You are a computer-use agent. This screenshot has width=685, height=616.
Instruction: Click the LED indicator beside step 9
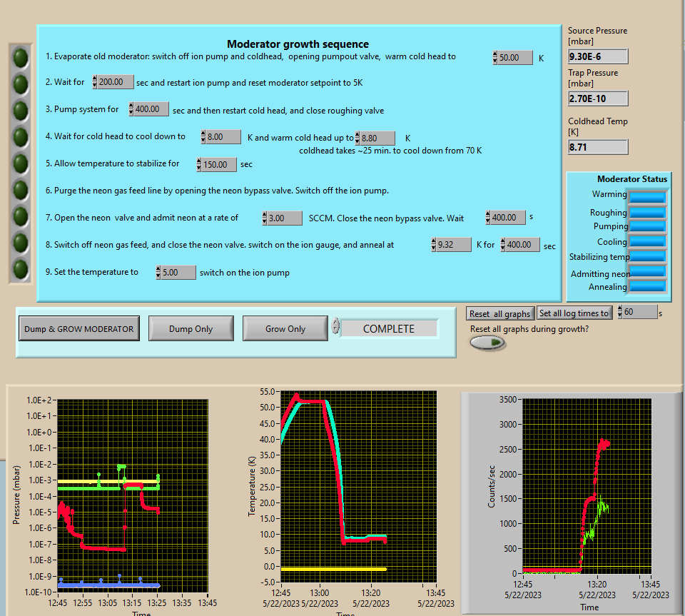21,269
